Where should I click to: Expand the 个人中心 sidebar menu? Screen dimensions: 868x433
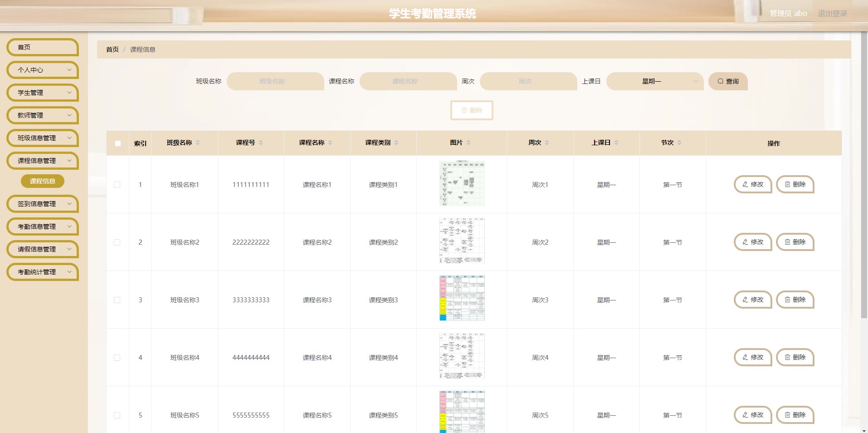[43, 70]
